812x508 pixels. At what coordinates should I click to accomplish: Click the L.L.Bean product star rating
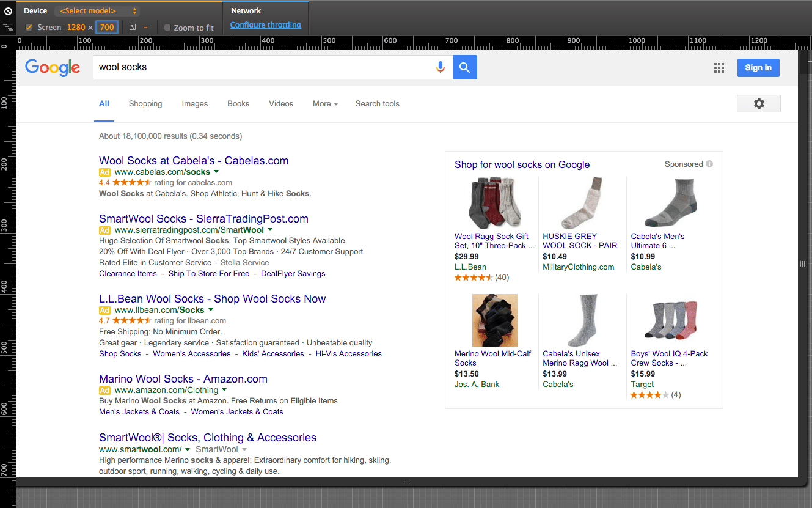point(474,278)
